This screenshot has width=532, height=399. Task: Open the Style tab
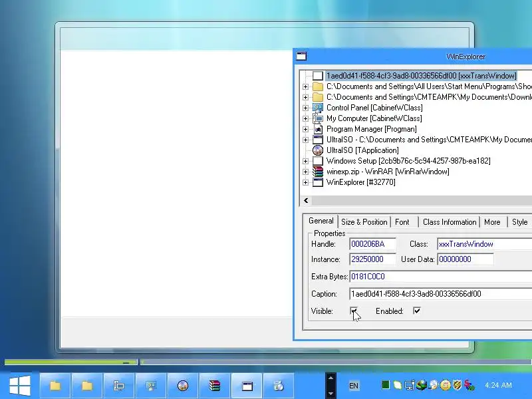point(519,222)
